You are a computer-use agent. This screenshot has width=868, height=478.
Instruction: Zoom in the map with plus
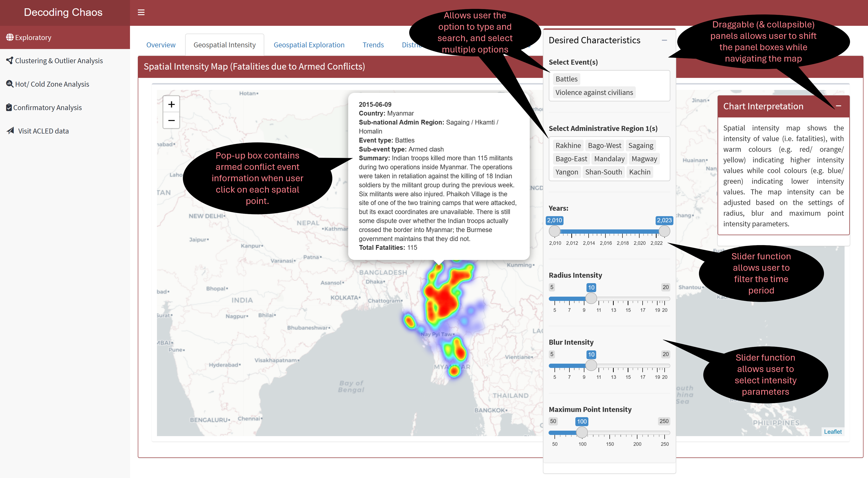coord(171,104)
